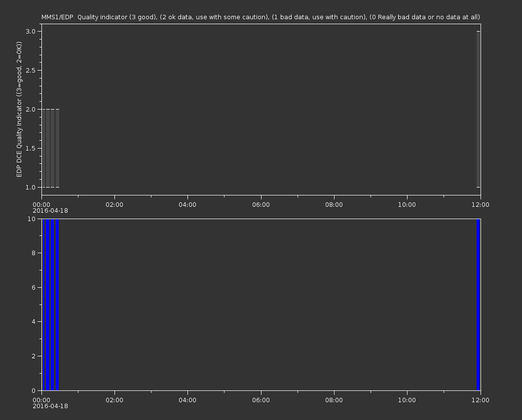
Task: Click the 6 tick label on lower plot
Action: tap(34, 287)
